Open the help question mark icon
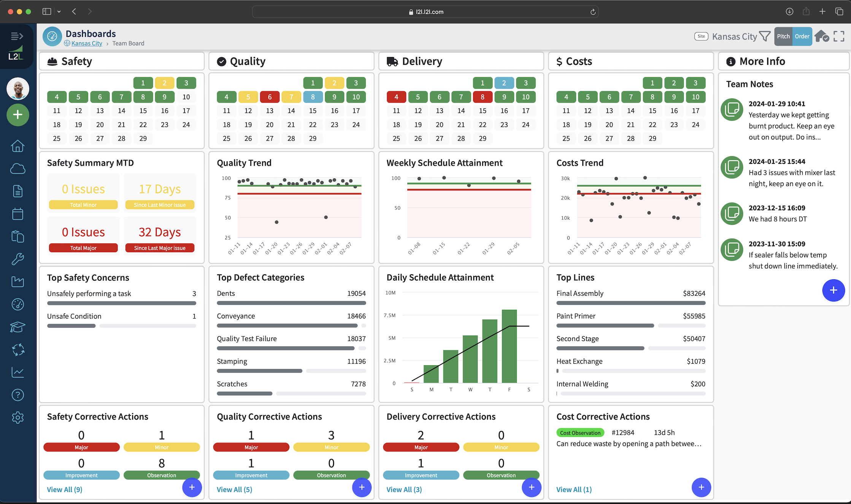 (x=17, y=395)
